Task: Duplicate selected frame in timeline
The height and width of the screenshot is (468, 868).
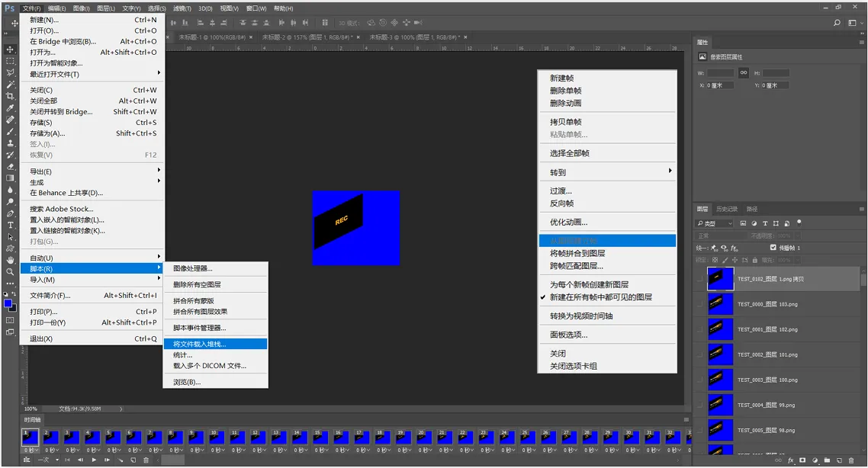Action: coord(133,460)
